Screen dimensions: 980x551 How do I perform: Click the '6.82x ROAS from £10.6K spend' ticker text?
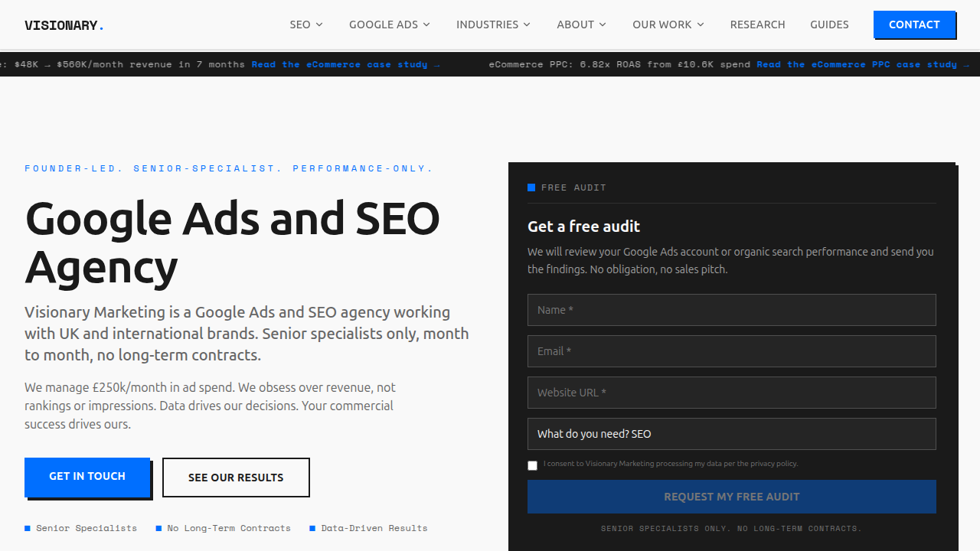coord(661,64)
